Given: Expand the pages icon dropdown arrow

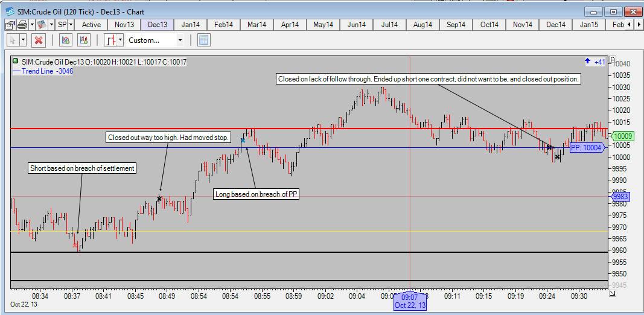Looking at the screenshot, I should point(51,25).
